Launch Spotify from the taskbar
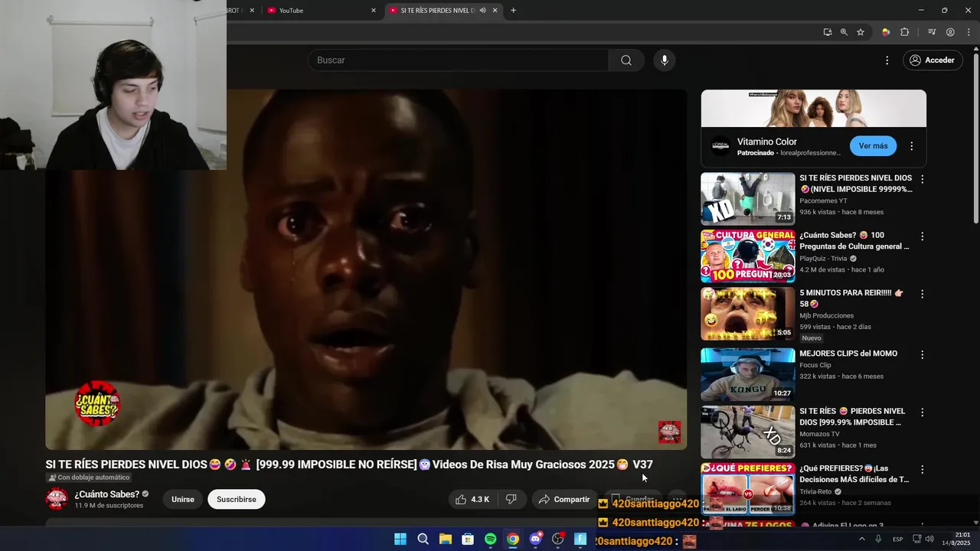The image size is (980, 551). tap(491, 540)
